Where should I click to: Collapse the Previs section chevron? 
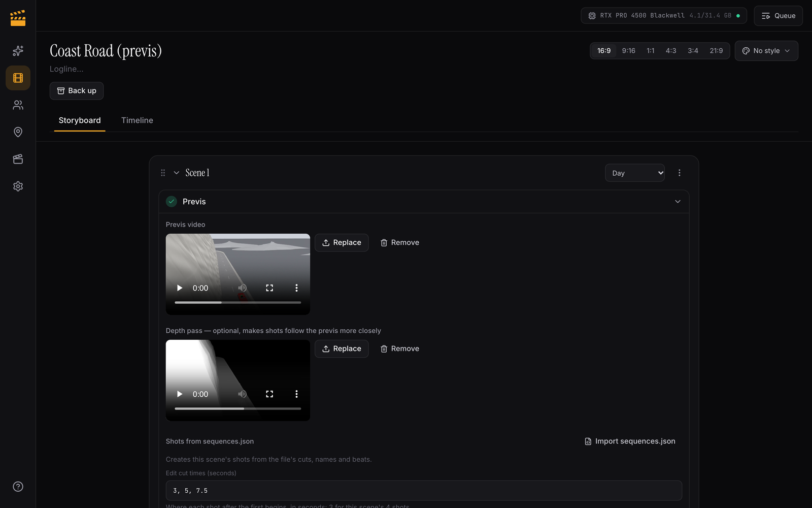pyautogui.click(x=678, y=202)
